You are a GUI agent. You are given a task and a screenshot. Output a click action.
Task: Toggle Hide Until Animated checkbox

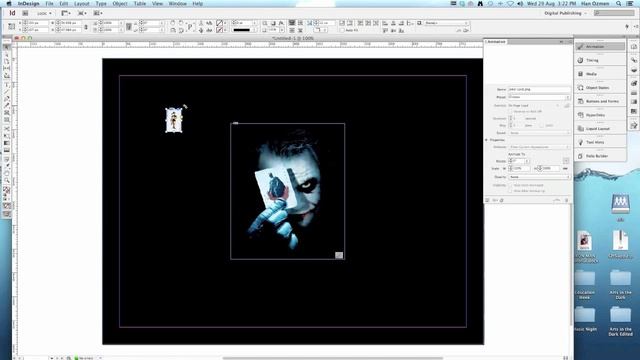tap(510, 185)
